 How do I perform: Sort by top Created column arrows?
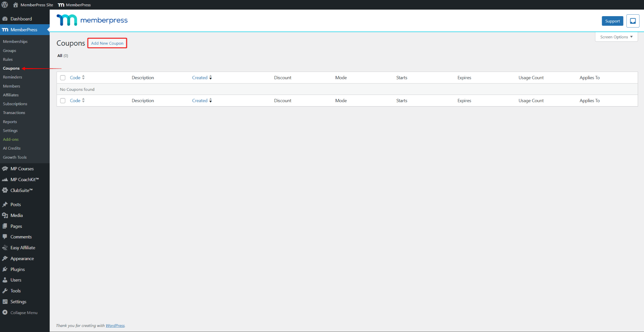pyautogui.click(x=210, y=77)
